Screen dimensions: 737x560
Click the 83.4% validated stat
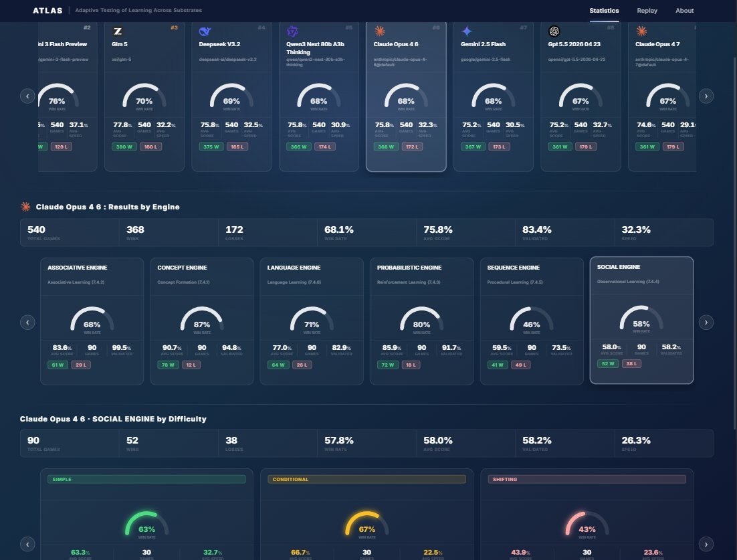tap(564, 232)
